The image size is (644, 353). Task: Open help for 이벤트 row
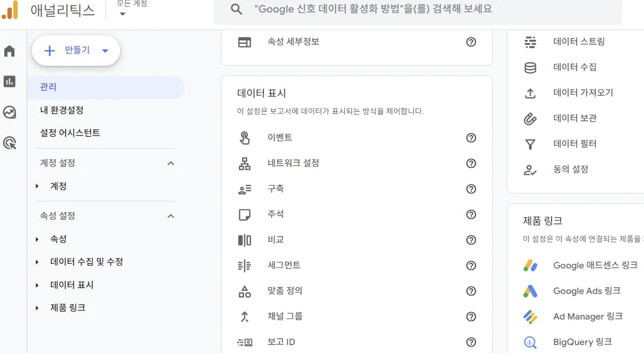471,138
